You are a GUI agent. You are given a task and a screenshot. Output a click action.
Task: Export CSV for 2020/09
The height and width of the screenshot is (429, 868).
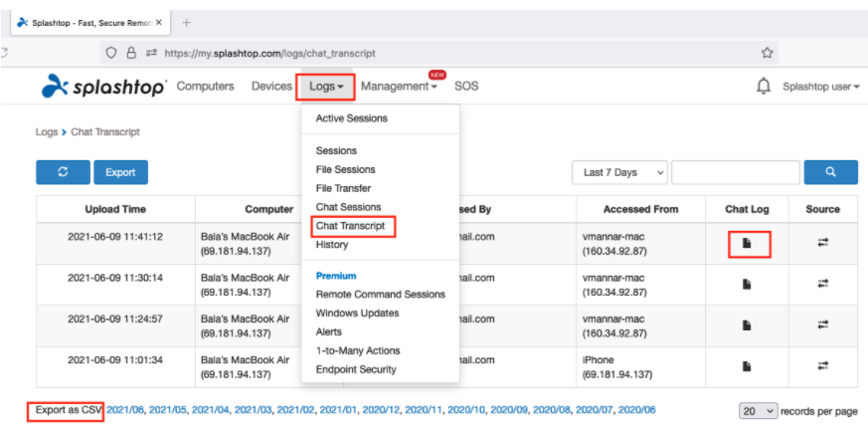[x=509, y=411]
